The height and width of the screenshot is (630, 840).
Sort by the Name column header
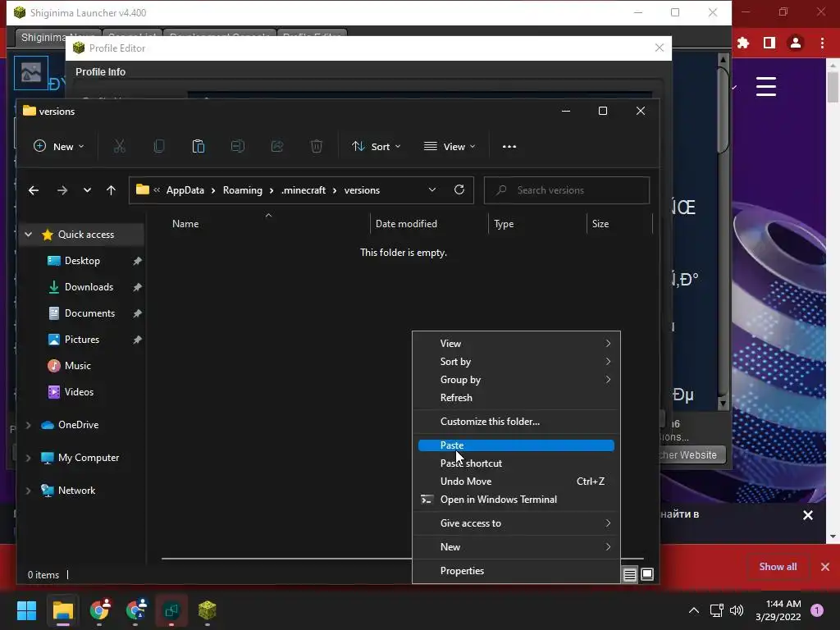[x=185, y=224]
